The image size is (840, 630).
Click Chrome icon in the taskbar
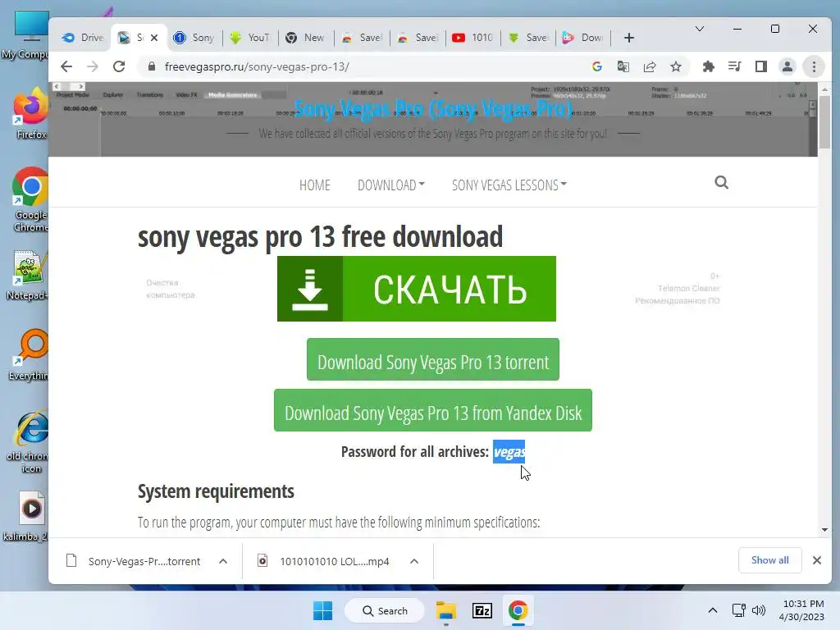click(518, 610)
